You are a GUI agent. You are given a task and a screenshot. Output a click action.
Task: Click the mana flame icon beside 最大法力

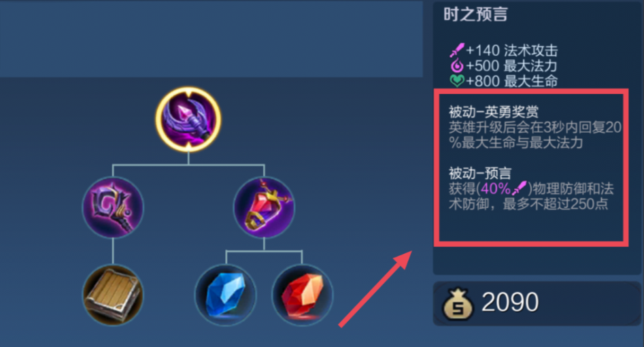click(457, 66)
